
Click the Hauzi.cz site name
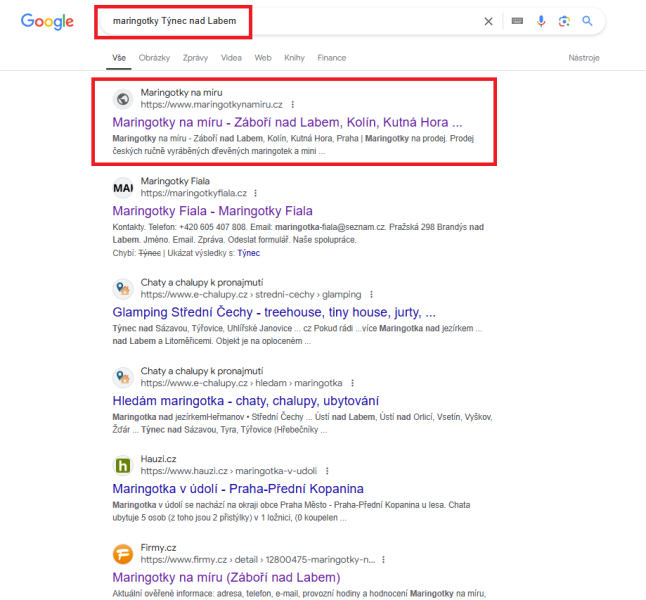(x=158, y=459)
